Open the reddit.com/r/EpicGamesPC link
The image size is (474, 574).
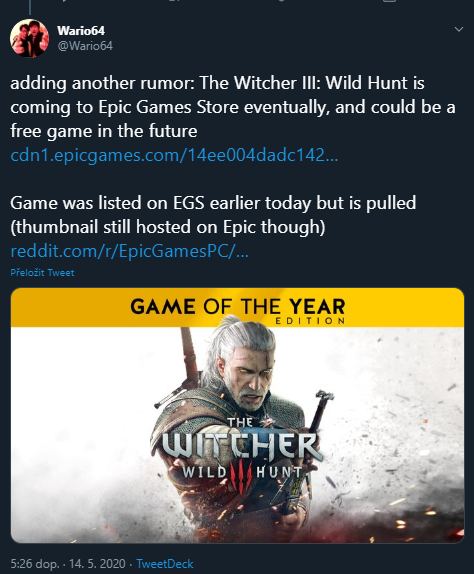point(130,251)
